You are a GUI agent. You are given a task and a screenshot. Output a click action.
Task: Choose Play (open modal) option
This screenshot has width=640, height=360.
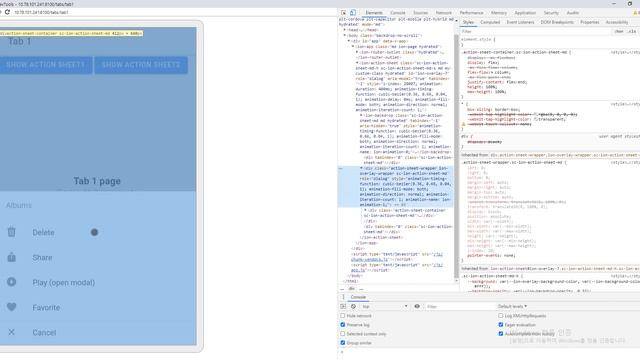(98, 282)
